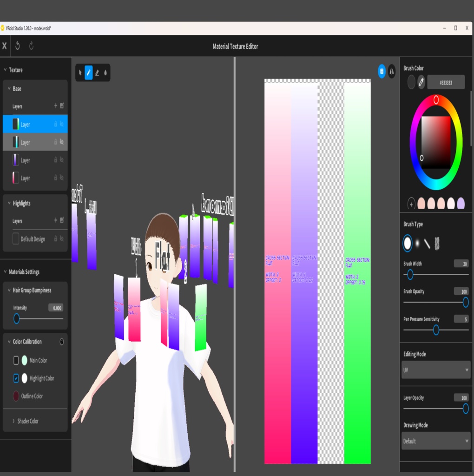Screen dimensions: 474x476
Task: Open the Drawing Mode dropdown
Action: click(435, 441)
